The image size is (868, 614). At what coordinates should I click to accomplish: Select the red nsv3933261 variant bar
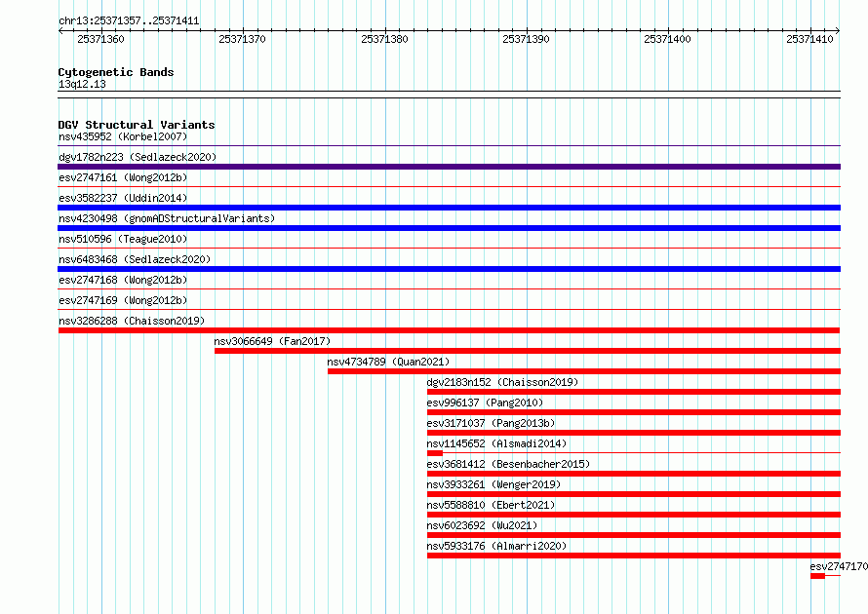(634, 494)
